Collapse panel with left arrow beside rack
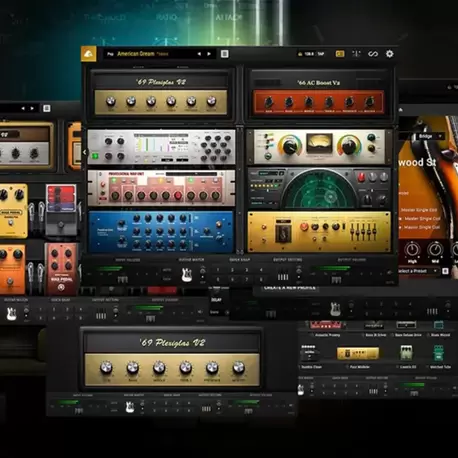Screen dimensions: 458x458 pyautogui.click(x=85, y=152)
